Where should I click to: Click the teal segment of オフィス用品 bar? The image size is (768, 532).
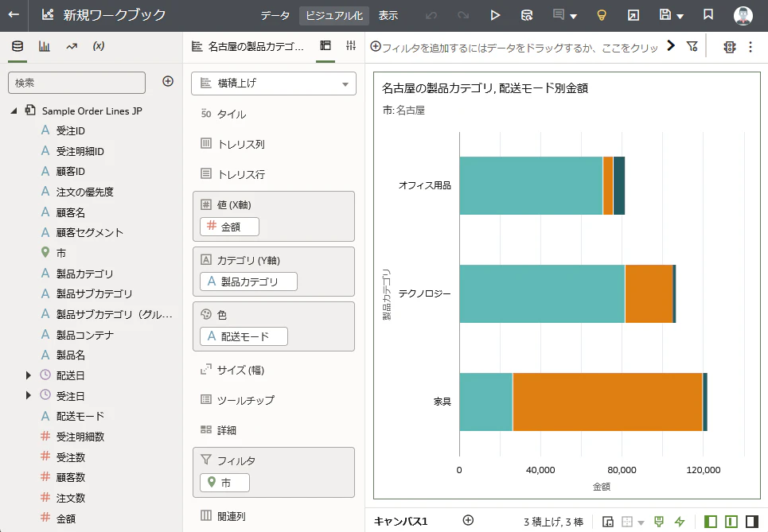531,185
